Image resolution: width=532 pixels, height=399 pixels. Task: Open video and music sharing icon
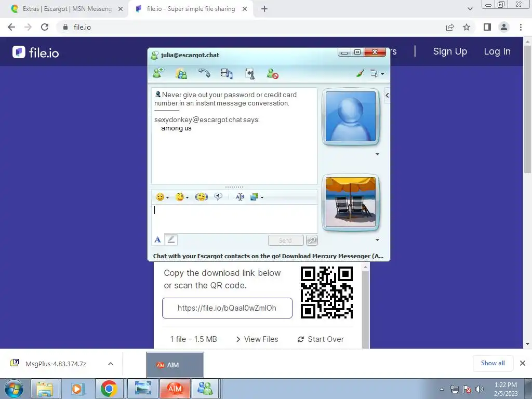click(227, 73)
